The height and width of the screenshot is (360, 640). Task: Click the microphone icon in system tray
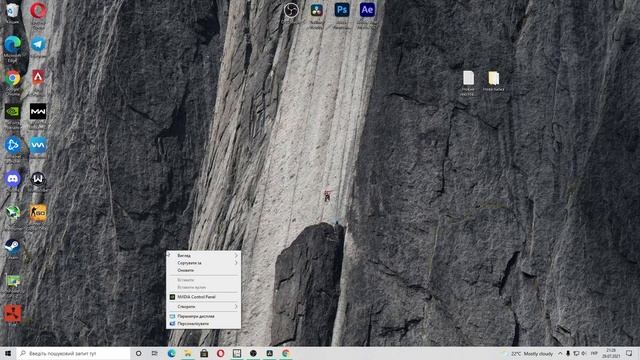click(x=568, y=353)
